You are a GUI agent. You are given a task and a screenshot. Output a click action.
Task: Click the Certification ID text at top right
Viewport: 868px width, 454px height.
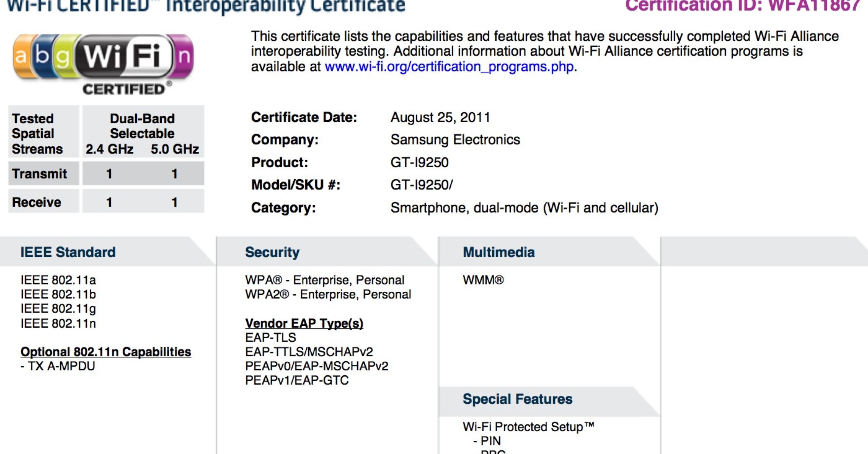tap(742, 6)
